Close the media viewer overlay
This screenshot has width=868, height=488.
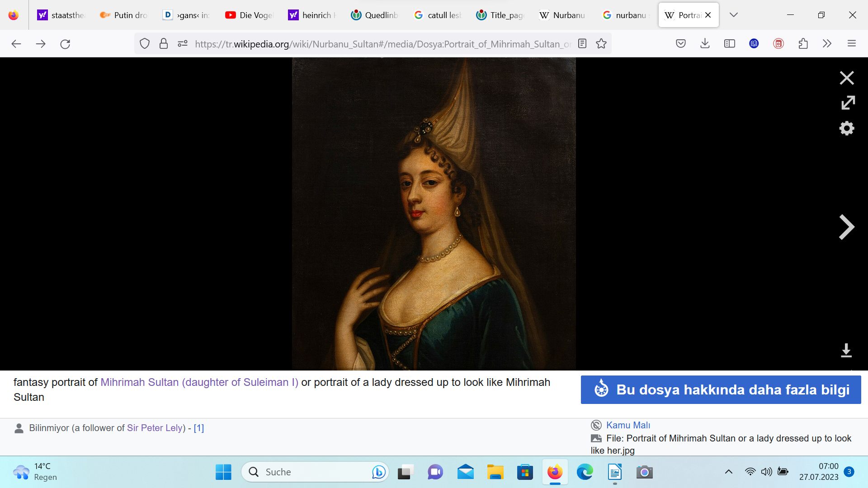(x=846, y=78)
